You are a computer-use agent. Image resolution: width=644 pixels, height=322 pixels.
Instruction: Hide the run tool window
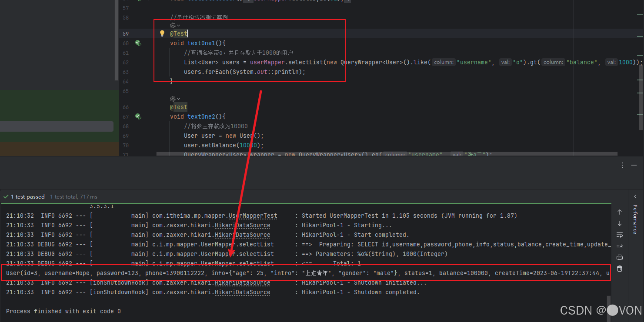click(635, 165)
